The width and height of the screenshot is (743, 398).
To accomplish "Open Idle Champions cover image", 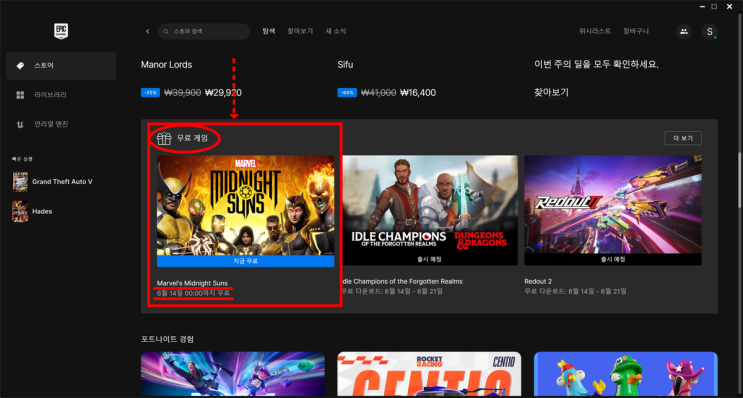I will (x=429, y=205).
